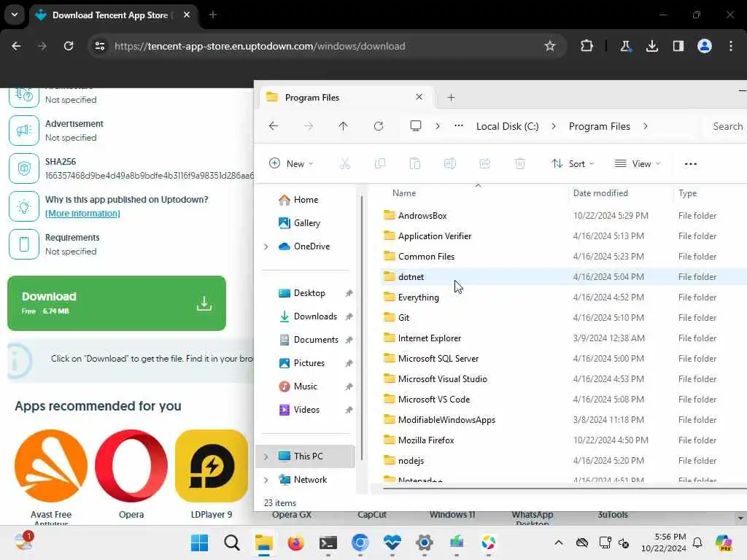The image size is (747, 560).
Task: Expand the breadcrumb ellipsis for hidden path
Action: [459, 126]
